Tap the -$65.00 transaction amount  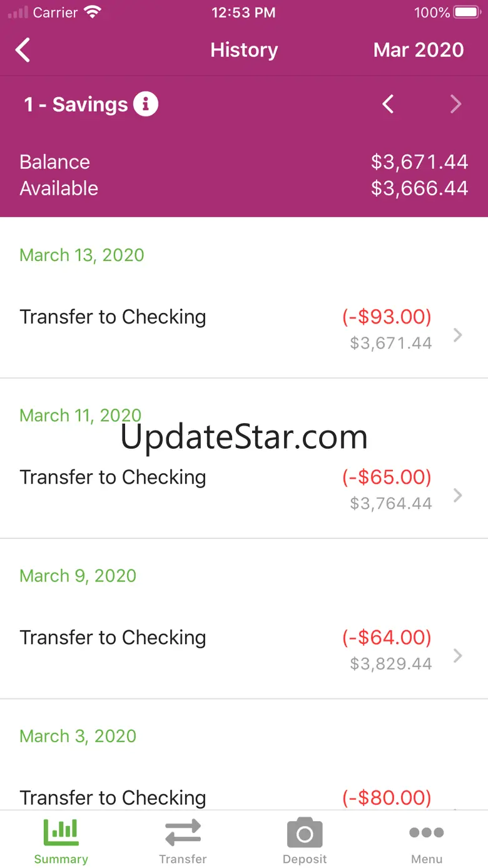(387, 477)
